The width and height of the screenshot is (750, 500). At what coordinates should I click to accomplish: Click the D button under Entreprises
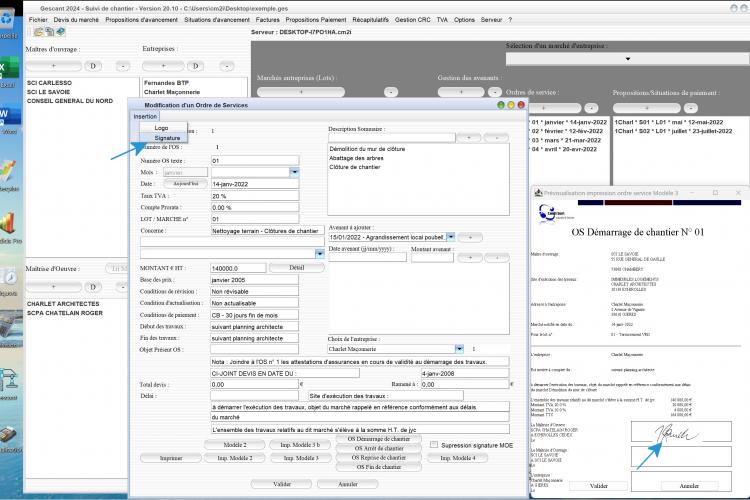[x=195, y=66]
